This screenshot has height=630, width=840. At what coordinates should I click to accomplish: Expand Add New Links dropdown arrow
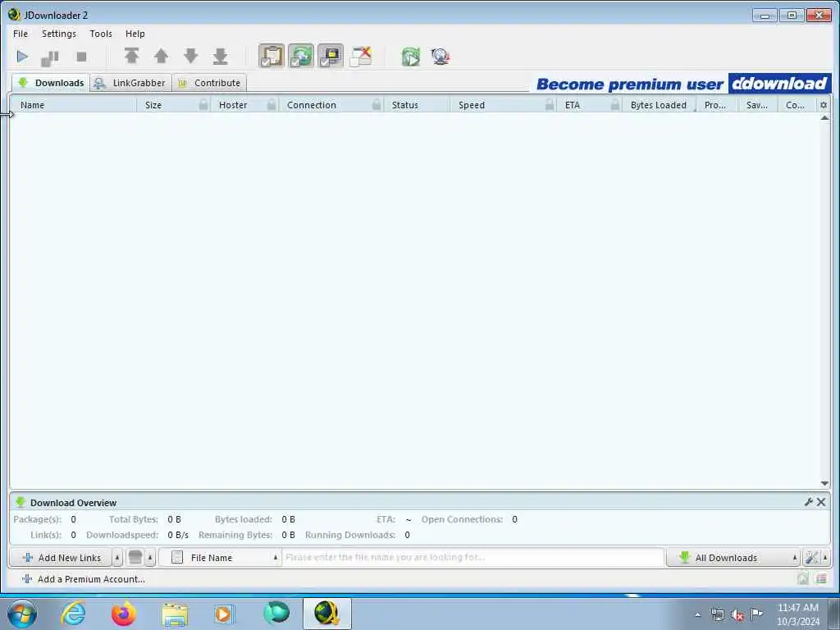pyautogui.click(x=117, y=558)
